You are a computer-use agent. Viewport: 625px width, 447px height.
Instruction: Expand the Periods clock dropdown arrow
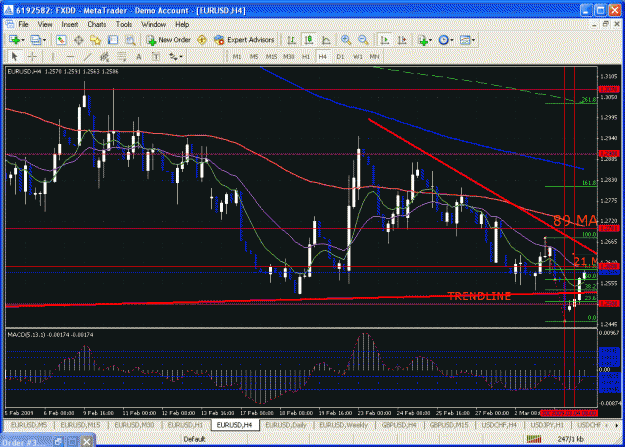tap(452, 40)
